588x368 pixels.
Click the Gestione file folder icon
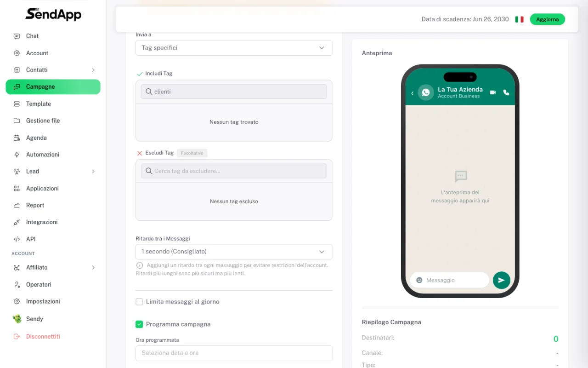pyautogui.click(x=17, y=121)
